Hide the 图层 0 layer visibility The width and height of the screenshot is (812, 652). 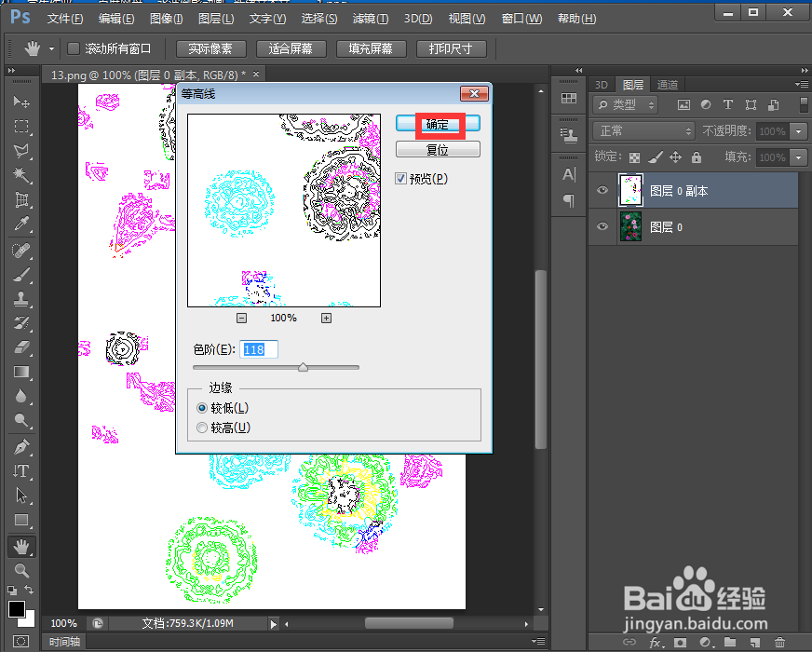602,226
